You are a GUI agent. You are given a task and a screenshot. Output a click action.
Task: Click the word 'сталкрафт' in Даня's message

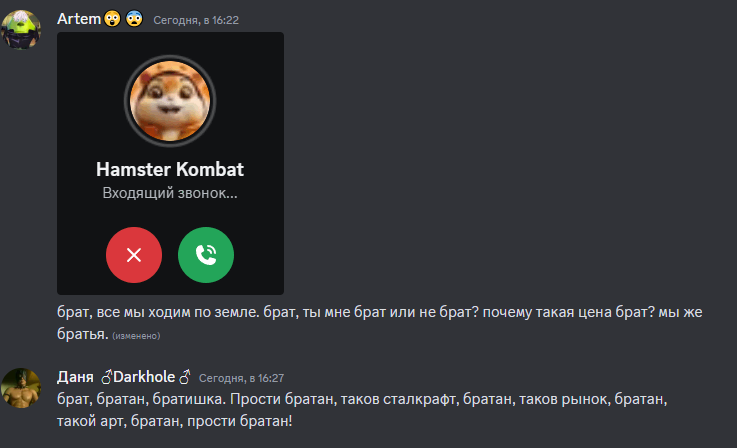click(x=419, y=399)
